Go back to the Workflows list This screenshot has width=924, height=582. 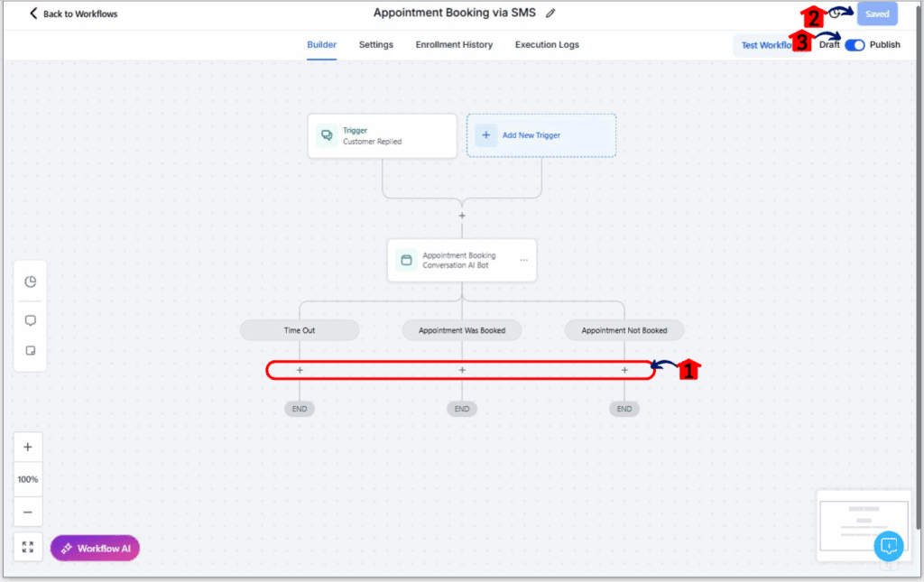click(x=74, y=14)
